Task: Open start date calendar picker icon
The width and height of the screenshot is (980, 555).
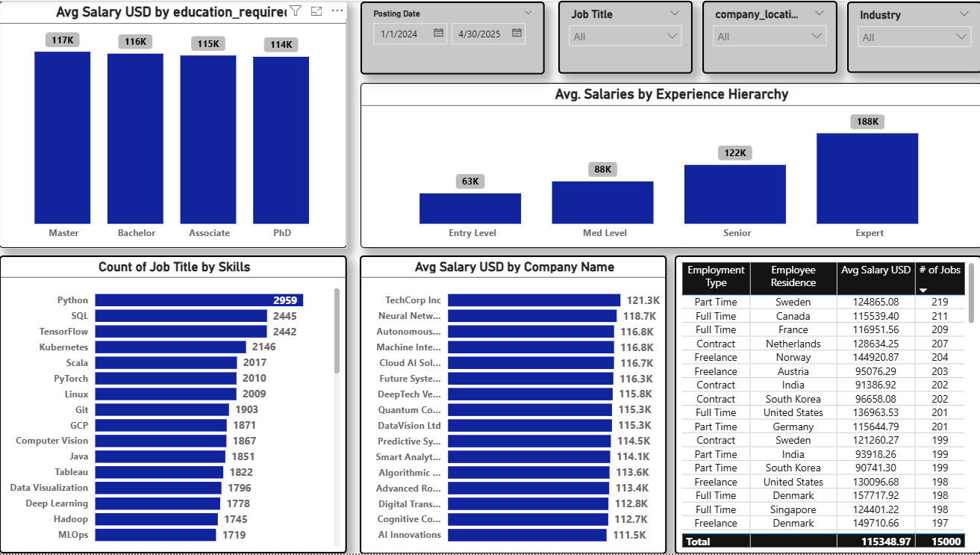Action: (438, 33)
